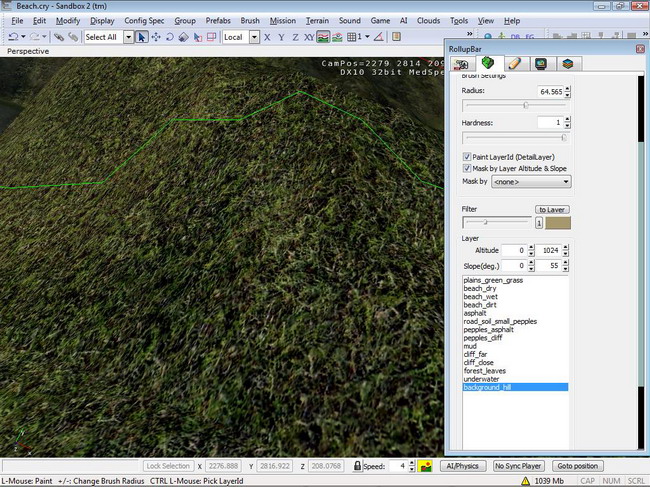Activate the Move tool

point(156,37)
